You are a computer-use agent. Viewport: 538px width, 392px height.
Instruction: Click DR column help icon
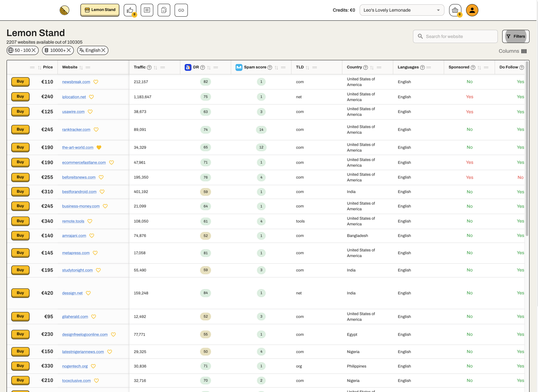point(203,67)
